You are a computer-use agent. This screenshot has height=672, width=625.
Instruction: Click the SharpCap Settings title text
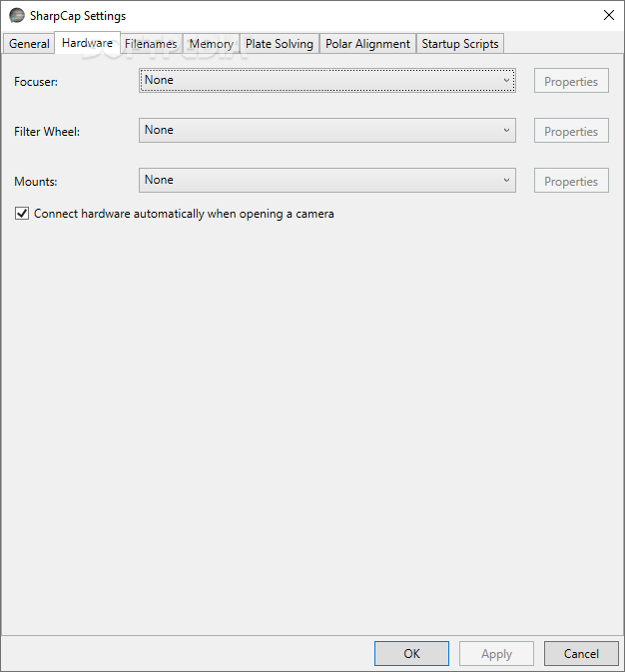(78, 16)
